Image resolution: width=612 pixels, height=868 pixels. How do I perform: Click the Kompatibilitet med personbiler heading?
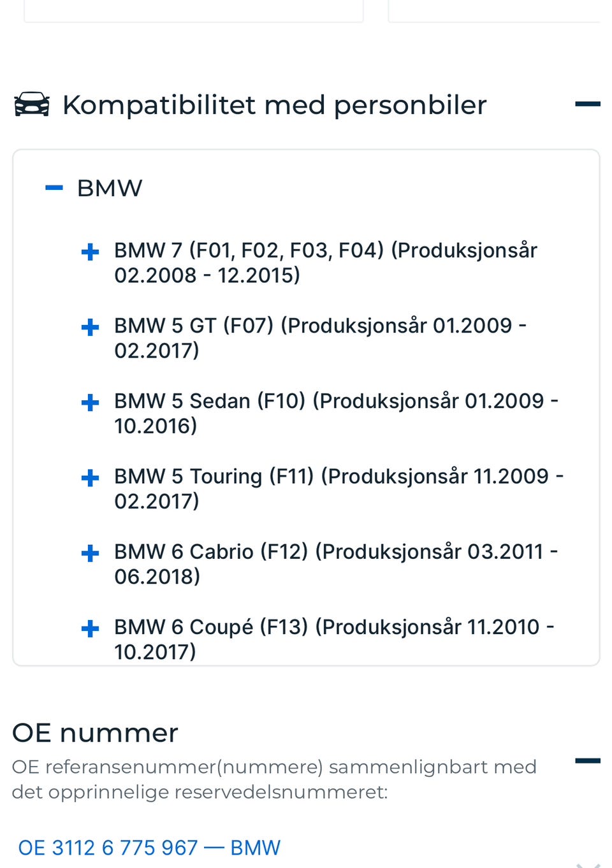(274, 105)
